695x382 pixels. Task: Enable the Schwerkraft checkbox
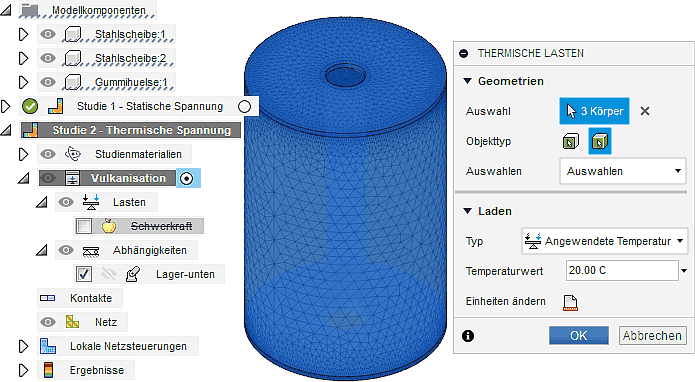click(84, 226)
